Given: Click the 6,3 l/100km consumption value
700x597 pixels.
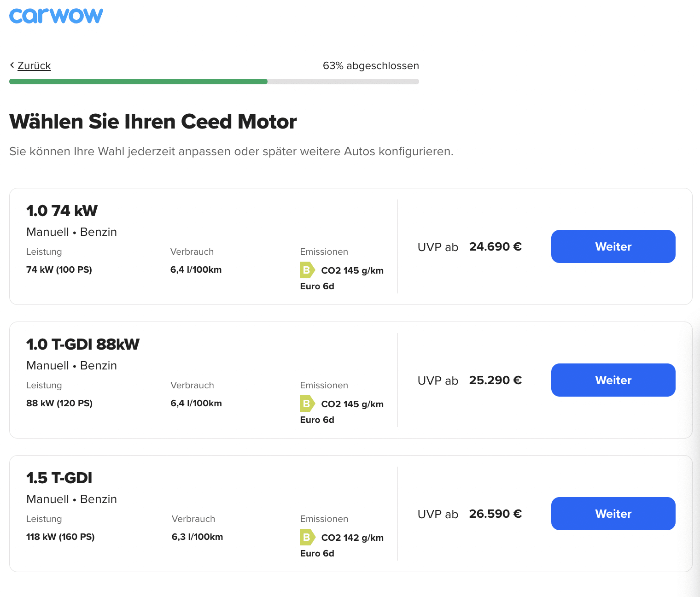Looking at the screenshot, I should (197, 537).
